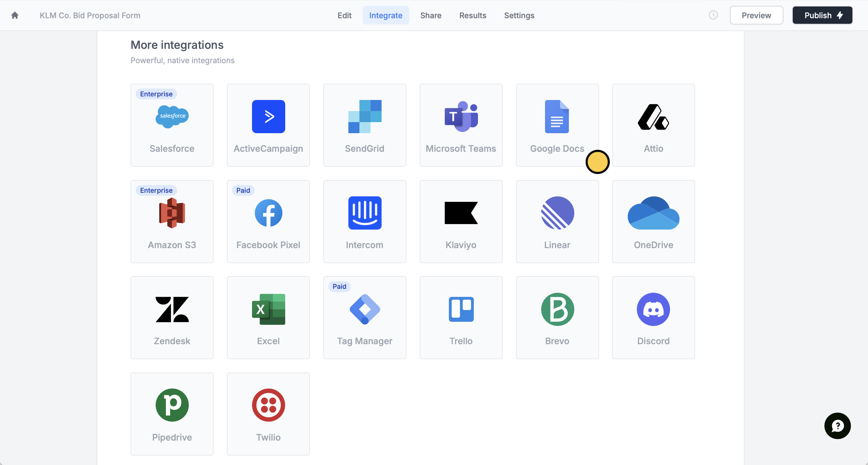The height and width of the screenshot is (465, 868).
Task: Select the Tag Manager integration
Action: pyautogui.click(x=365, y=317)
